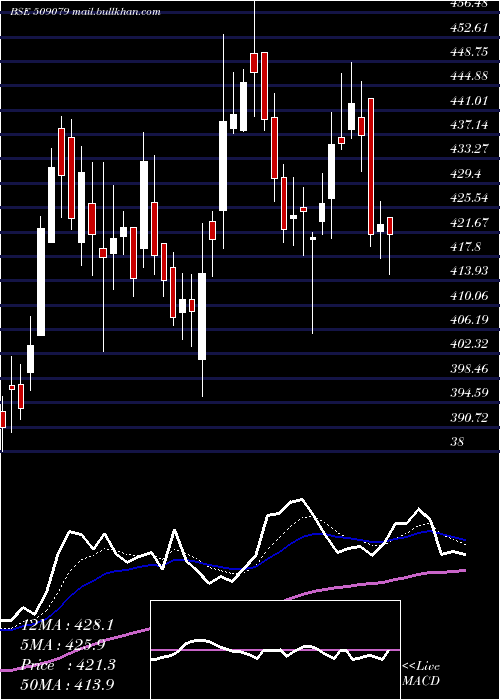The width and height of the screenshot is (500, 700).
Task: Click the 5MA : 425.9 legend value
Action: coord(65,644)
